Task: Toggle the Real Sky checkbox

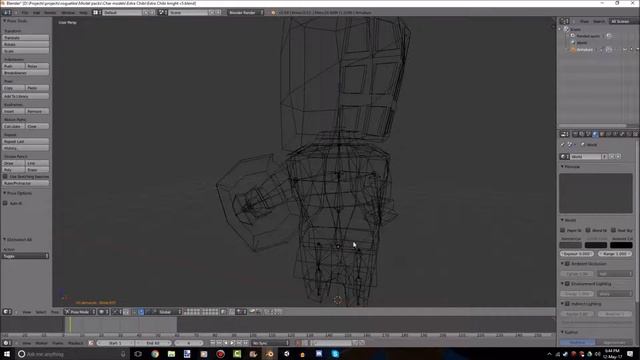Action: tap(613, 231)
